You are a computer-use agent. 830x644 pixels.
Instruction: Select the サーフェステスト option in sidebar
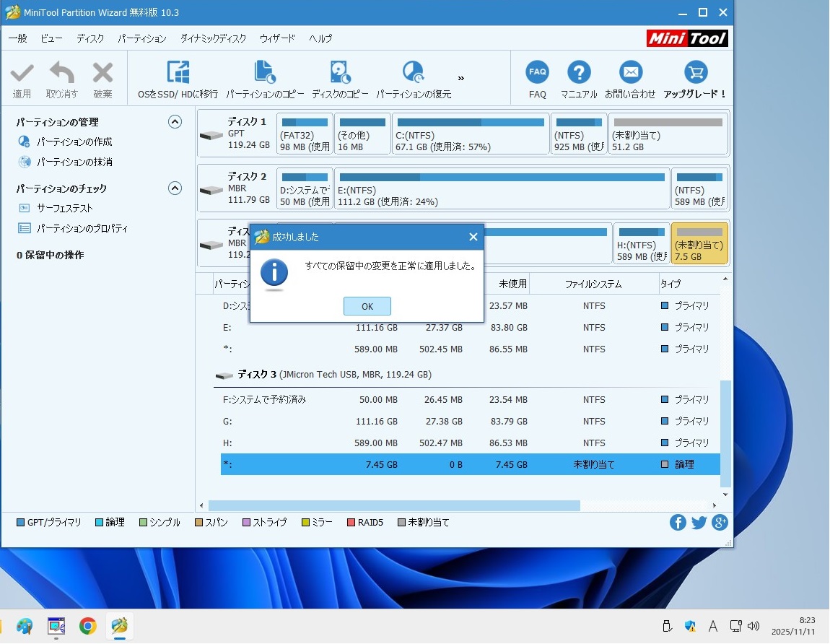pos(65,209)
